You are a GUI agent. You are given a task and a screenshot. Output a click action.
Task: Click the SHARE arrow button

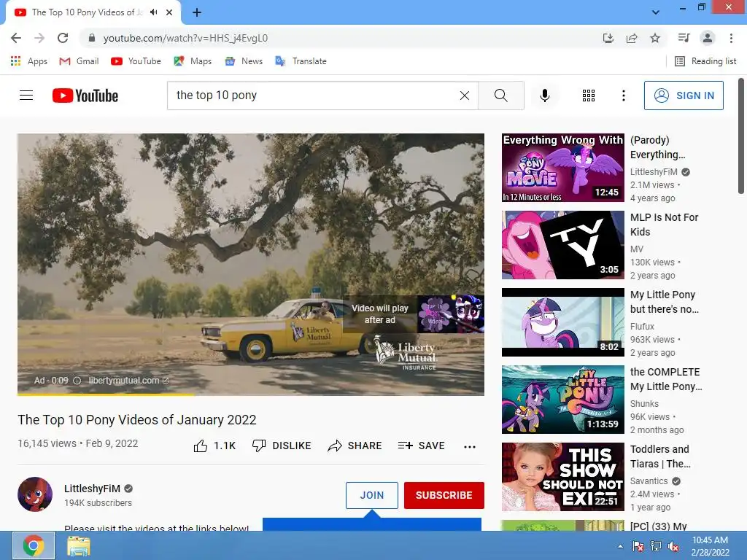[x=355, y=446]
